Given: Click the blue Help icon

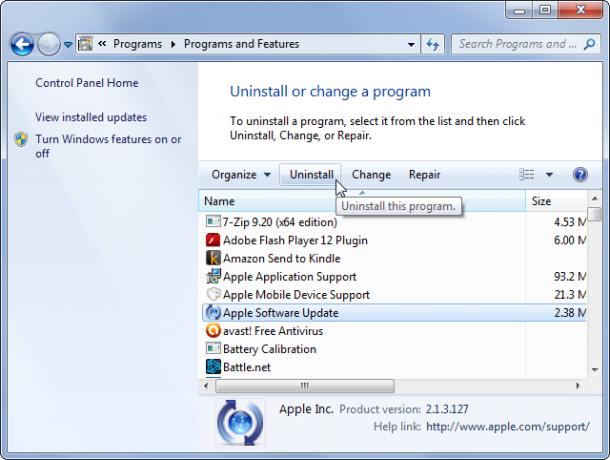Looking at the screenshot, I should pos(580,175).
